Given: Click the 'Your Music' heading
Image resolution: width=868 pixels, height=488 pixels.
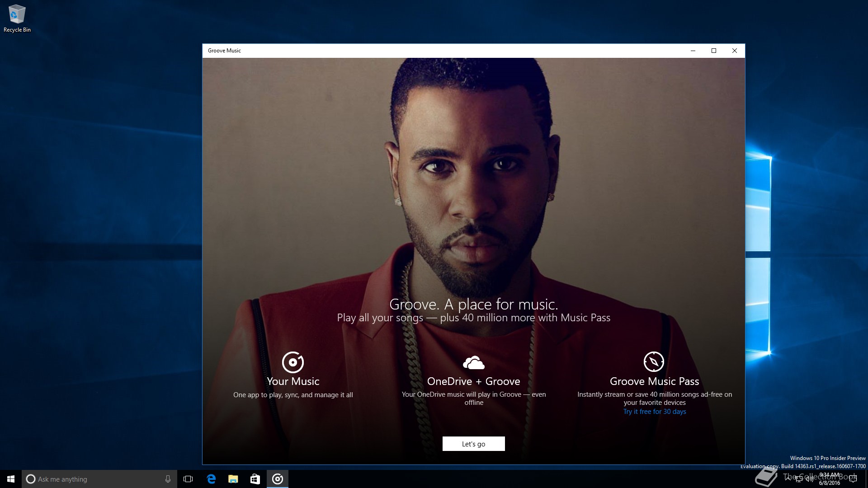Looking at the screenshot, I should (293, 381).
